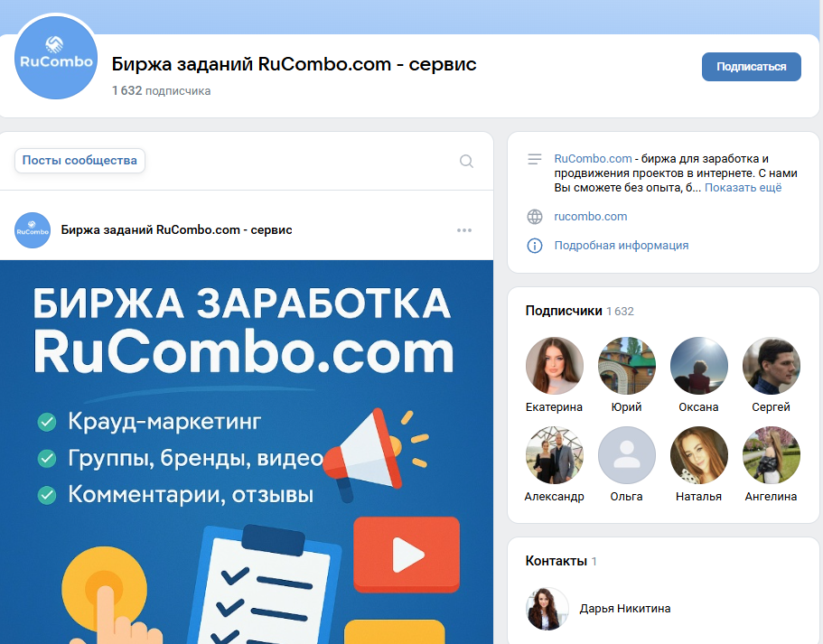823x644 pixels.
Task: Click the name Александр under avatar
Action: 555,496
